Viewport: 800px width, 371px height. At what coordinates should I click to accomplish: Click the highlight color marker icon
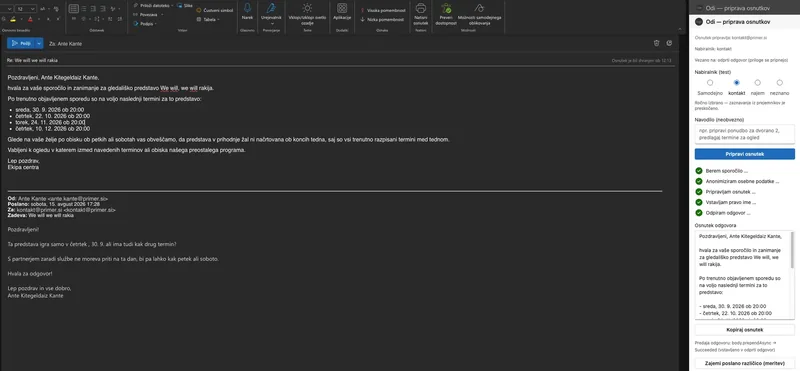point(14,19)
